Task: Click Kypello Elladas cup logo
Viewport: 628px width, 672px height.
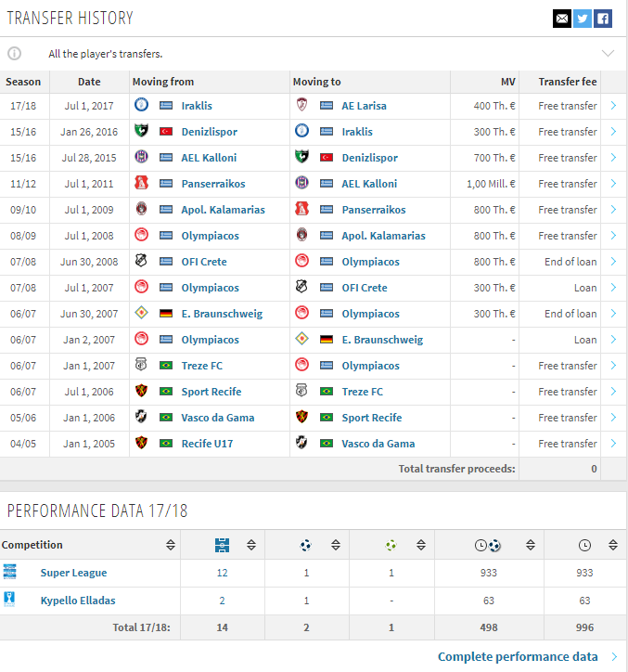Action: [x=9, y=600]
